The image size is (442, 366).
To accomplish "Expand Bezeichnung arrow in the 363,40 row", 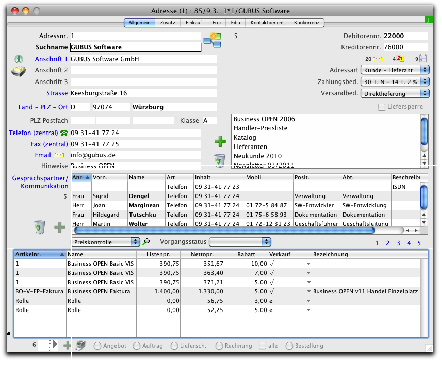I will click(308, 273).
